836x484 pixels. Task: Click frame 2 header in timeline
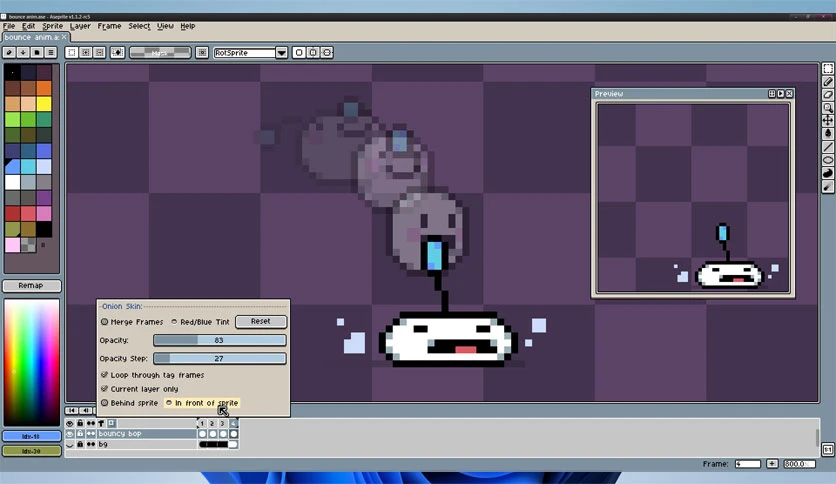coord(212,423)
